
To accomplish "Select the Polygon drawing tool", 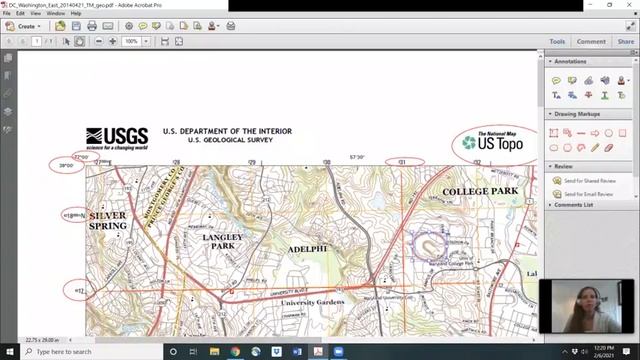I will [x=567, y=148].
